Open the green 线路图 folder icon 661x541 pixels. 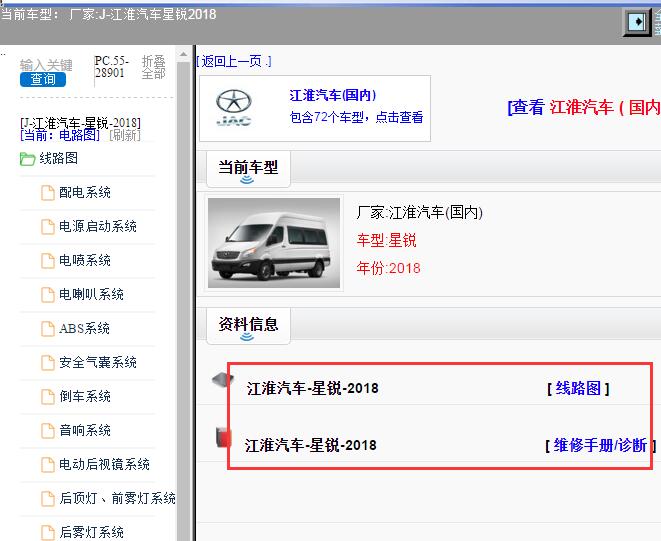27,159
